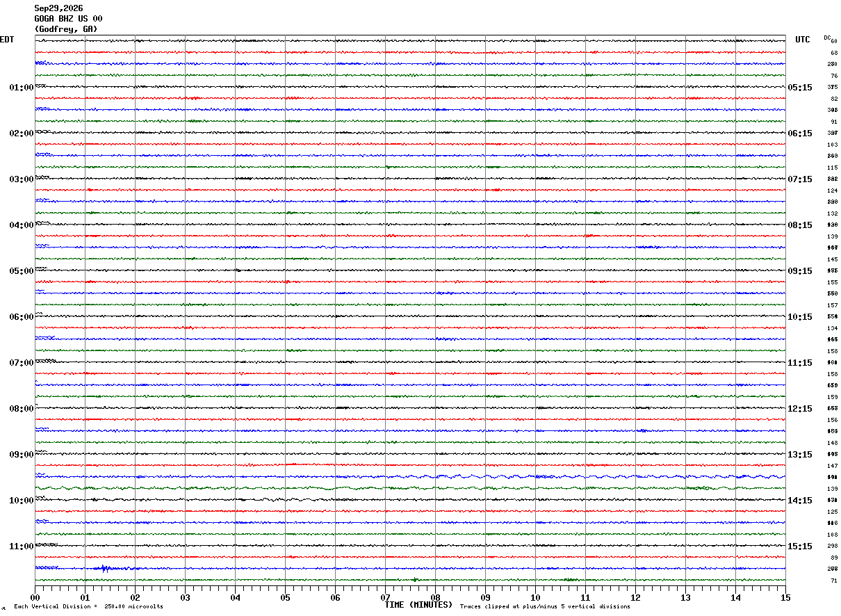Image resolution: width=841 pixels, height=616 pixels.
Task: Click the TIME (MINUTES) axis label
Action: 418,605
